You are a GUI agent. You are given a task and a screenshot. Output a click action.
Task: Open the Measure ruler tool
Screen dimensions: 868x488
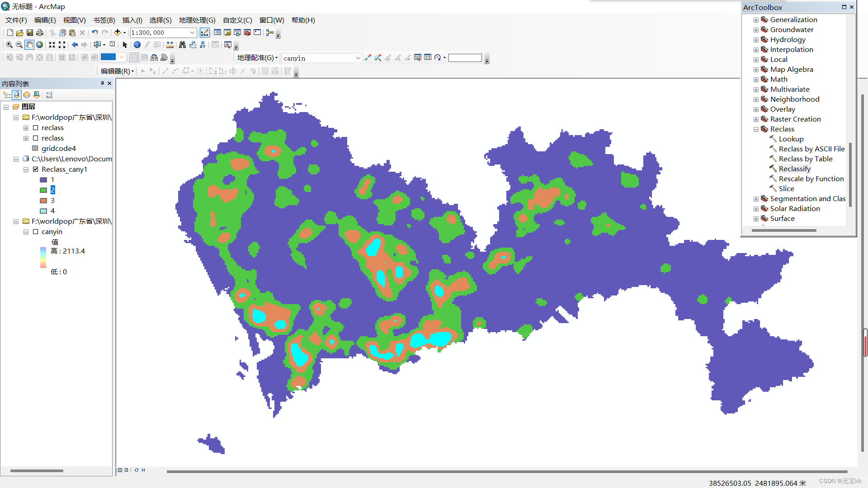[x=170, y=45]
